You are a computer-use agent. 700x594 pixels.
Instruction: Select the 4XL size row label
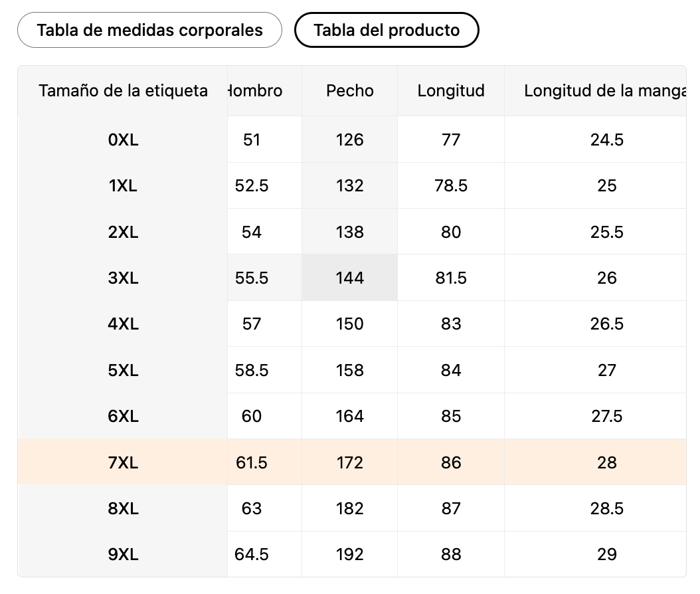tap(123, 324)
